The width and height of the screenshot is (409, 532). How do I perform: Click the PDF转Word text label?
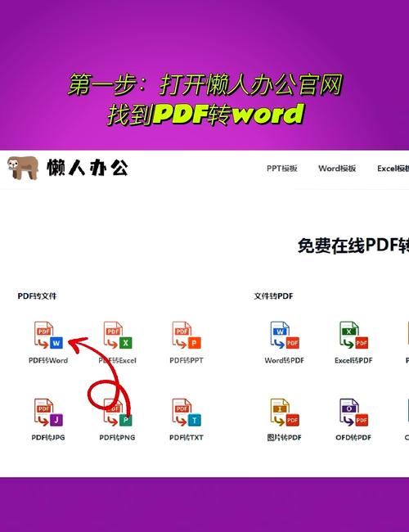pyautogui.click(x=48, y=360)
